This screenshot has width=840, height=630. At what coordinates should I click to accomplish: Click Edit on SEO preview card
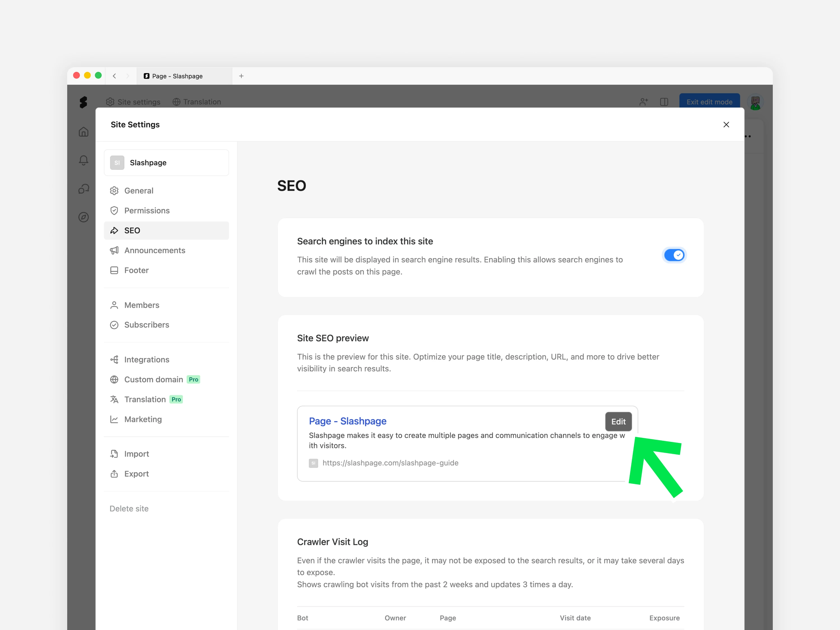618,421
